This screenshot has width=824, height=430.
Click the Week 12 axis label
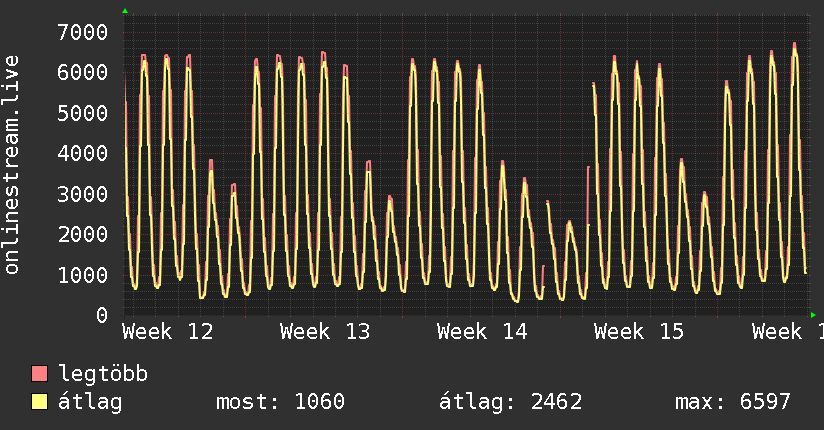tap(168, 332)
